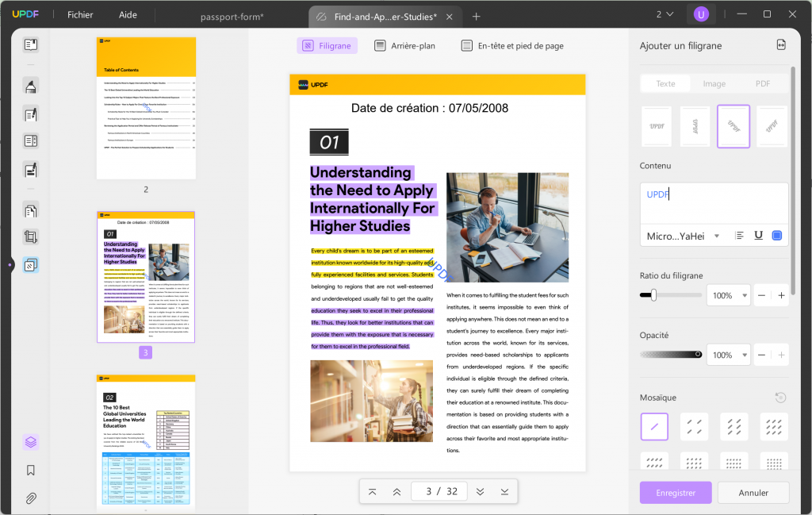This screenshot has width=812, height=515.
Task: Switch to the Arrière-plan tab
Action: point(404,45)
